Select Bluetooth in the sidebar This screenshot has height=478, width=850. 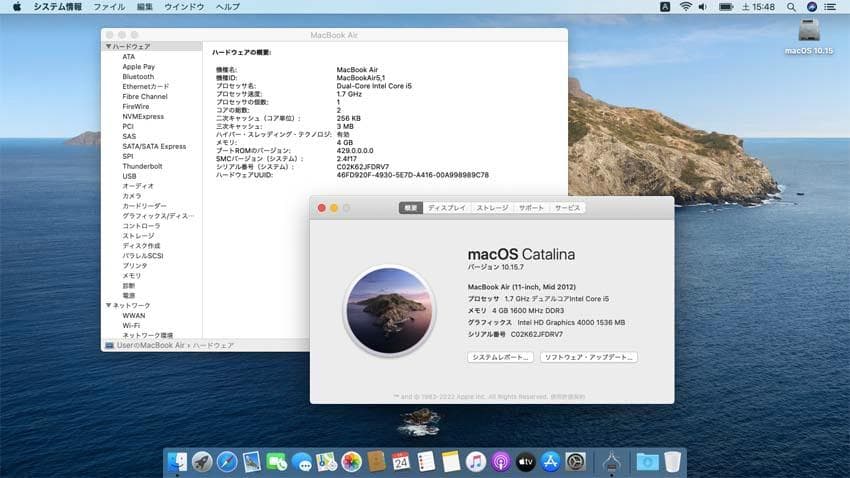pos(138,77)
